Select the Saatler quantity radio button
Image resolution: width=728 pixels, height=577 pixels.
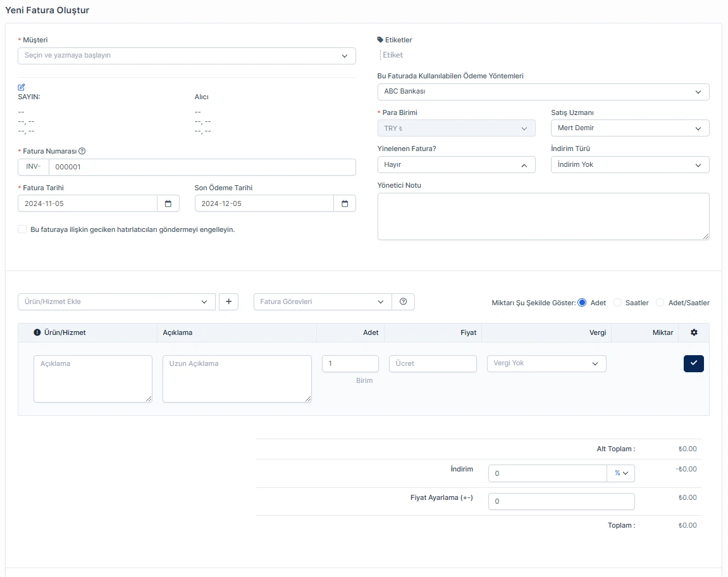617,303
